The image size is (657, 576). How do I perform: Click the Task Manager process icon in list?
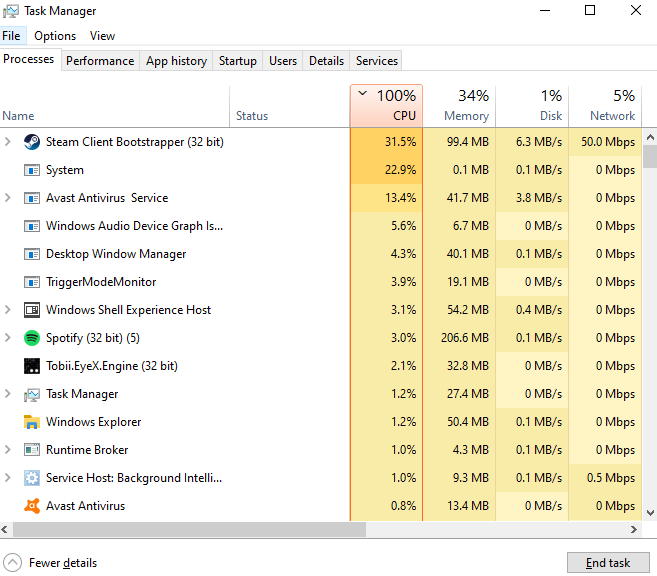pyautogui.click(x=32, y=394)
